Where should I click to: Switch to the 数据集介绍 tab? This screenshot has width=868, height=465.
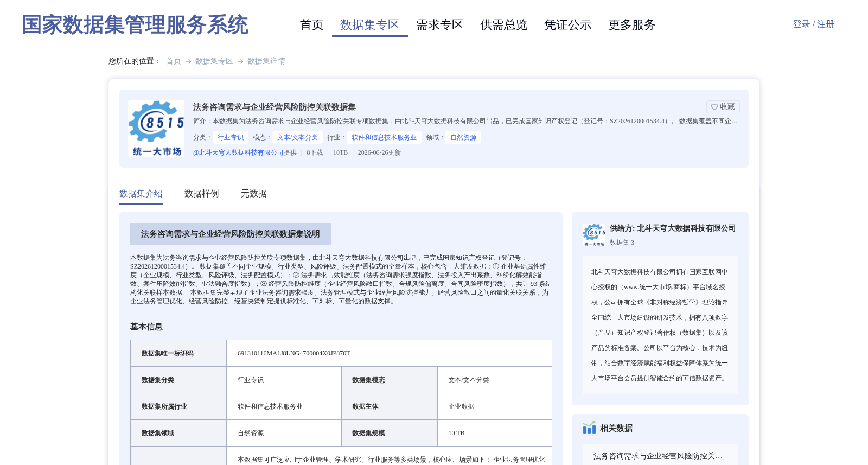pos(141,194)
